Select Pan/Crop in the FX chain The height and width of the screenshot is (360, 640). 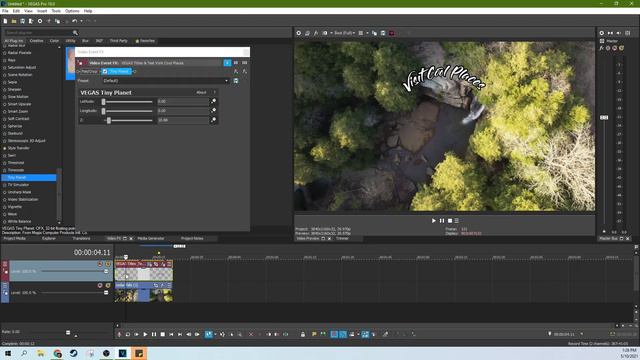89,71
